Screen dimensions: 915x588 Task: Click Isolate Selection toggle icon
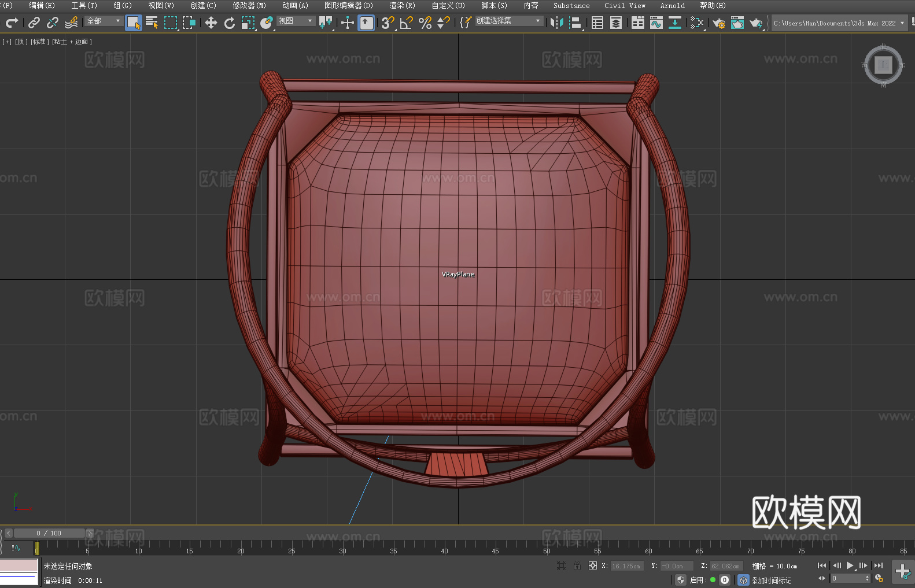tap(561, 565)
